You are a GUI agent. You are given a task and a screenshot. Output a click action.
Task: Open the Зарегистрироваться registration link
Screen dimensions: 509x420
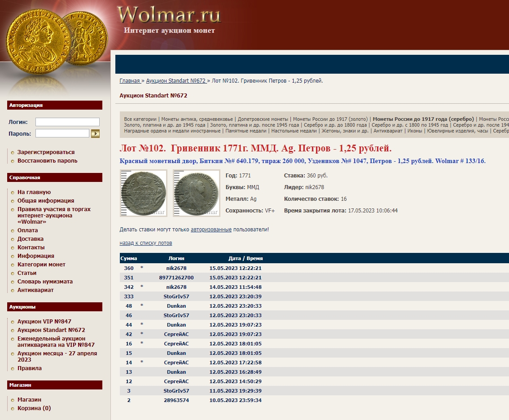click(x=46, y=152)
